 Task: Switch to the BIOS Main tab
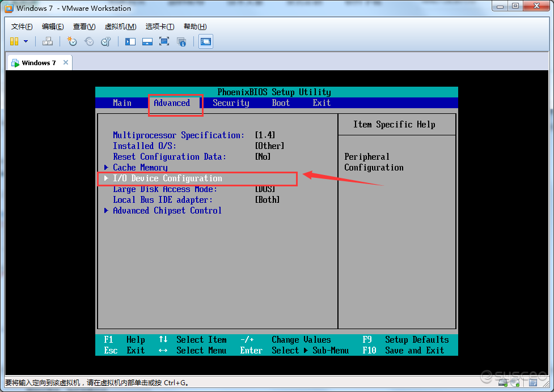[122, 103]
